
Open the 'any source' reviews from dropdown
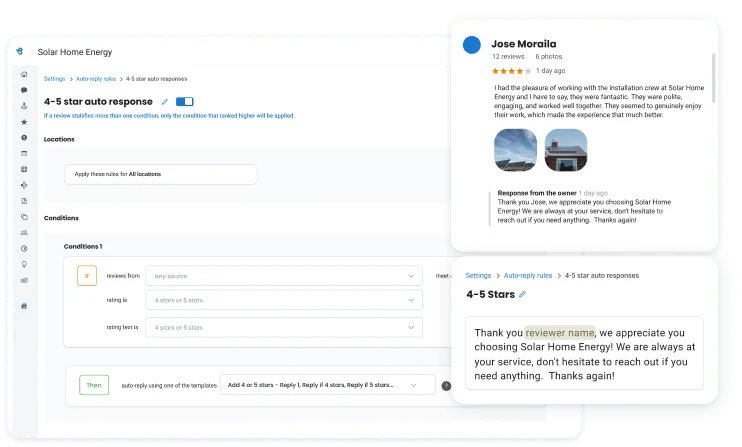pyautogui.click(x=284, y=276)
